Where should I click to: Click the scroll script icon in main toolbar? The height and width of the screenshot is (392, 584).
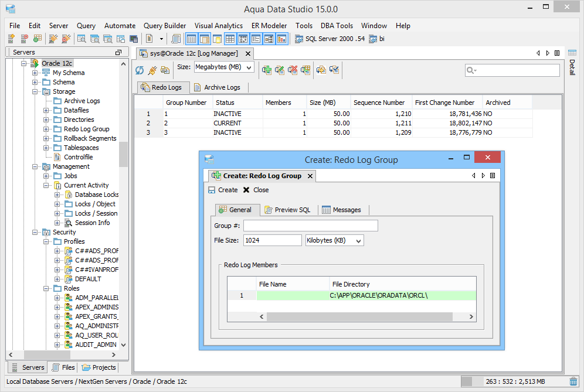[176, 38]
